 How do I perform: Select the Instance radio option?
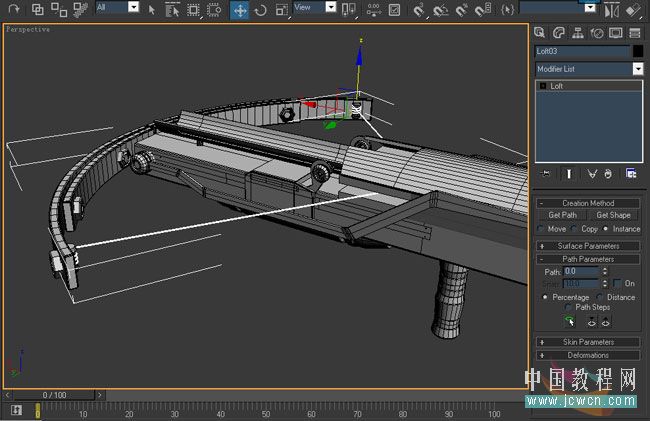coord(606,229)
